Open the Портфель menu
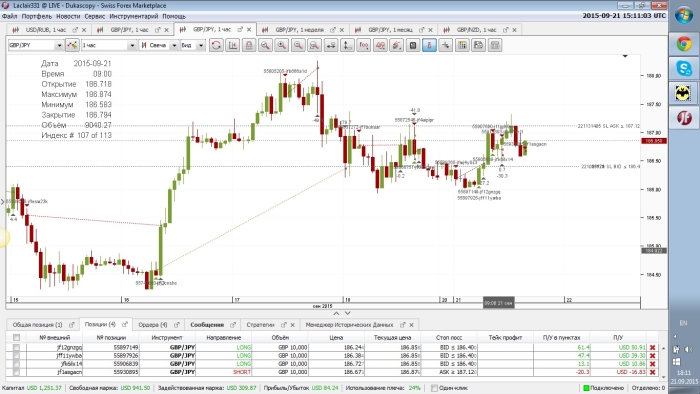This screenshot has width=700, height=394. coord(37,16)
